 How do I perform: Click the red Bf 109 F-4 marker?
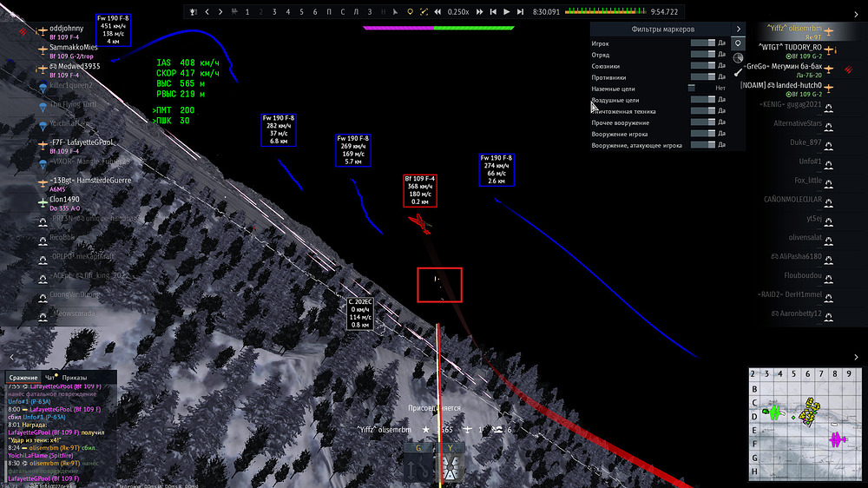[x=420, y=190]
